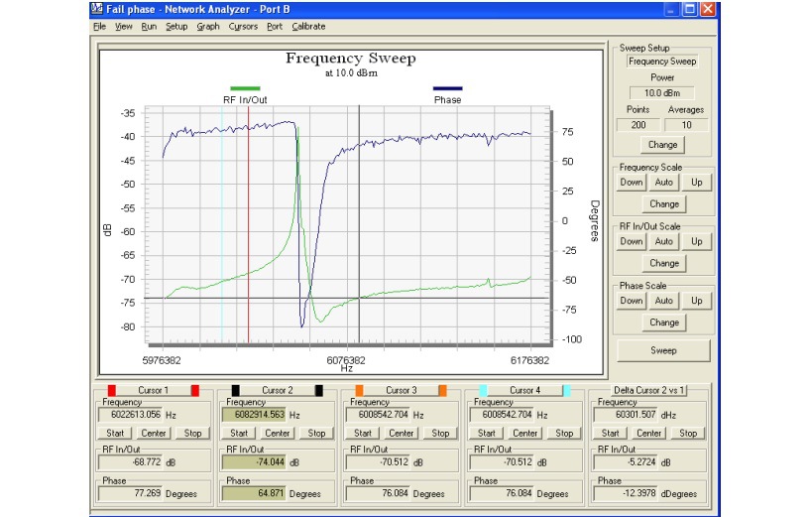
Task: Click the blue Phase legend line
Action: coord(447,88)
